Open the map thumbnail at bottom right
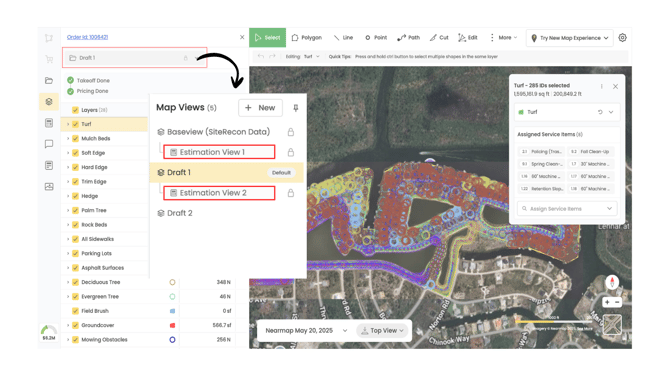The width and height of the screenshot is (670, 376). point(612,325)
